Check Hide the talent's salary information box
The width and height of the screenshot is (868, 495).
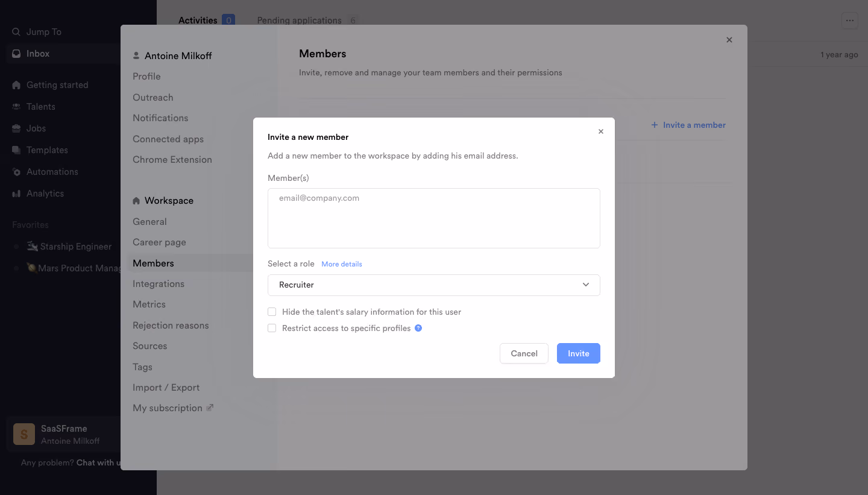[272, 312]
